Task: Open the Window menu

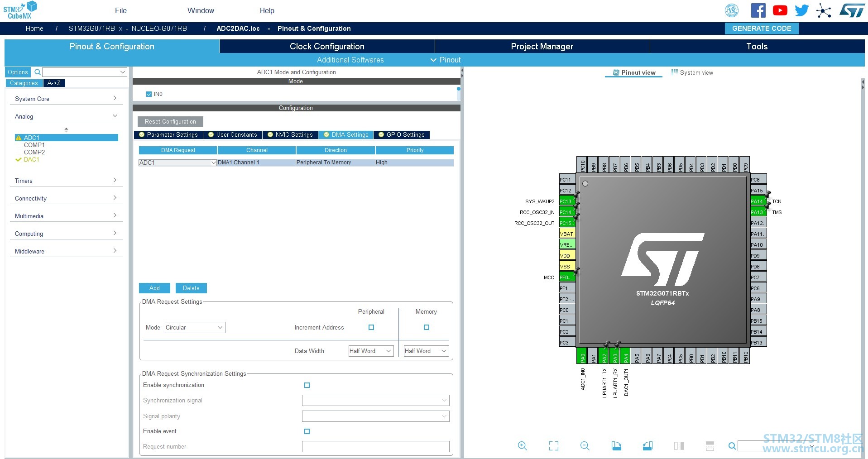Action: coord(201,10)
